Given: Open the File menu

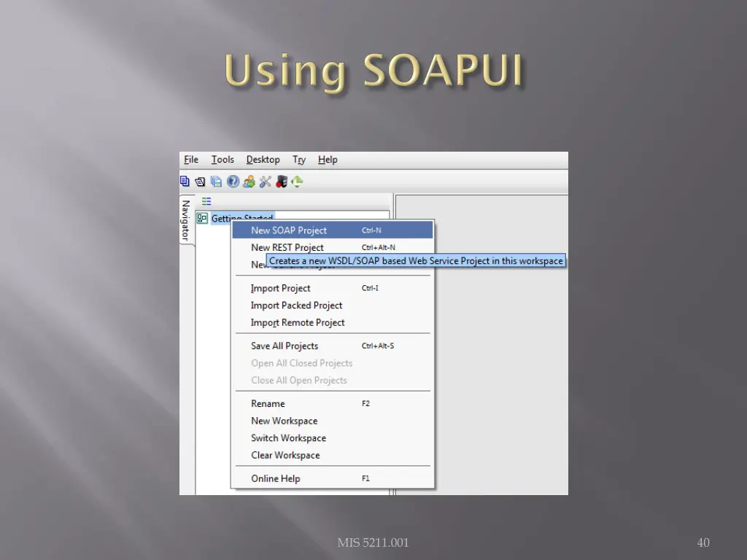Looking at the screenshot, I should coord(191,160).
